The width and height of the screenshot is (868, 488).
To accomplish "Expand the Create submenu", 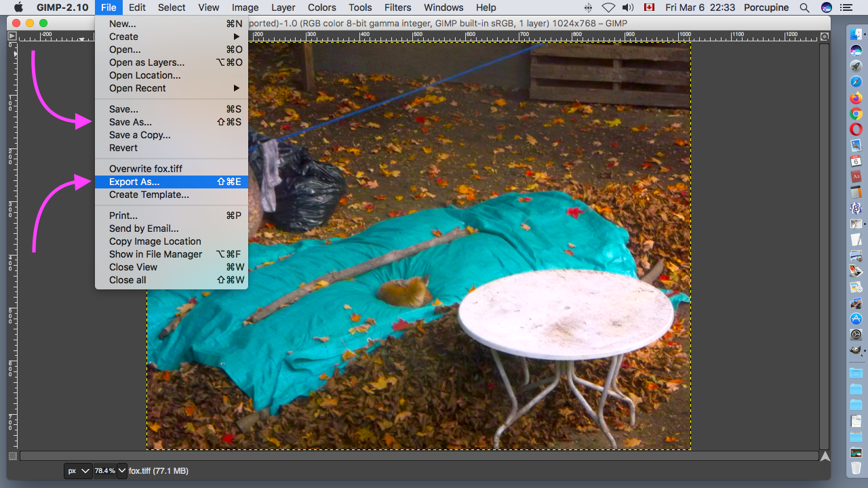I will pyautogui.click(x=172, y=37).
